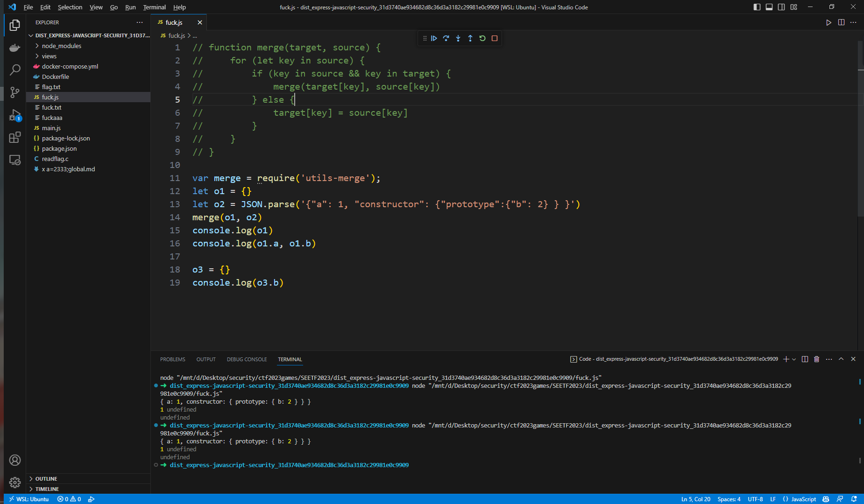Open the Docker view in activity bar

[15, 48]
